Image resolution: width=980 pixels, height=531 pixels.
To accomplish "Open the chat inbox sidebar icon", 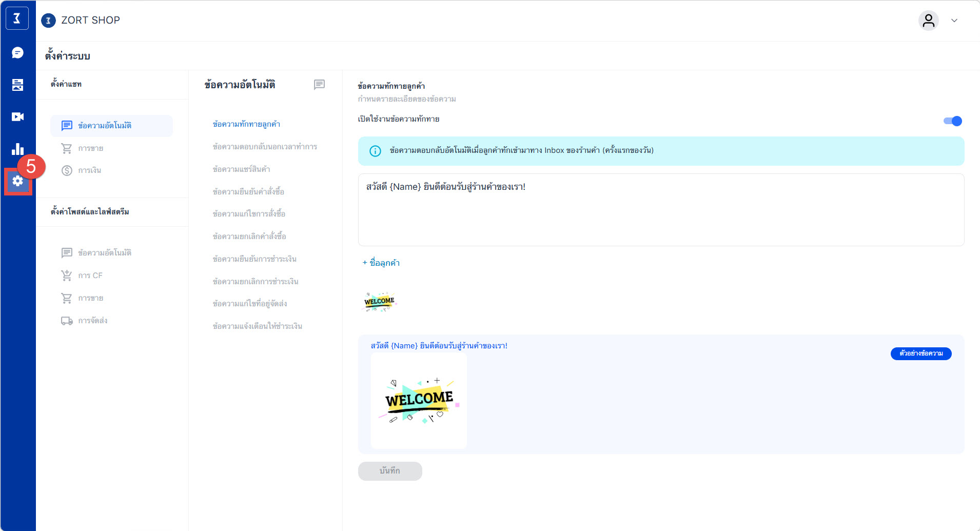I will [x=17, y=53].
